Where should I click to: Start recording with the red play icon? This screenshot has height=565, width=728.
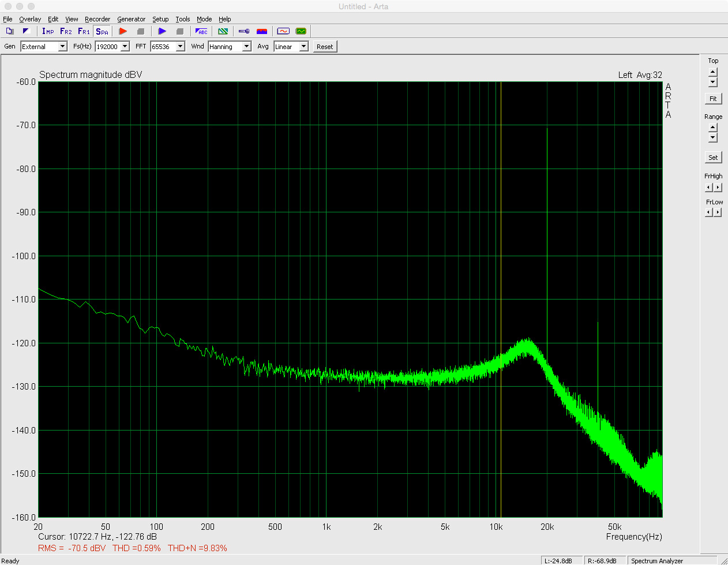pos(123,31)
